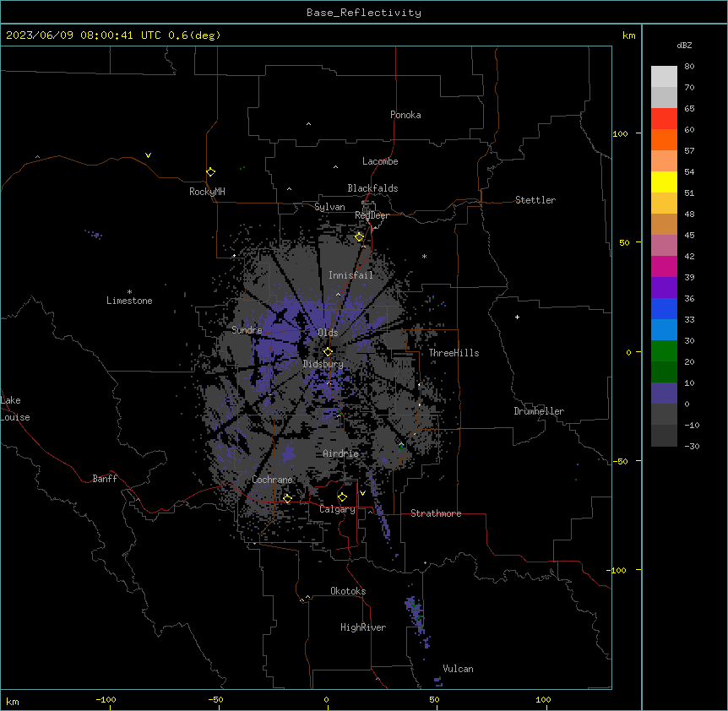Click the yellow marker above the Calgary label
Screen dimensions: 728x711
point(342,497)
